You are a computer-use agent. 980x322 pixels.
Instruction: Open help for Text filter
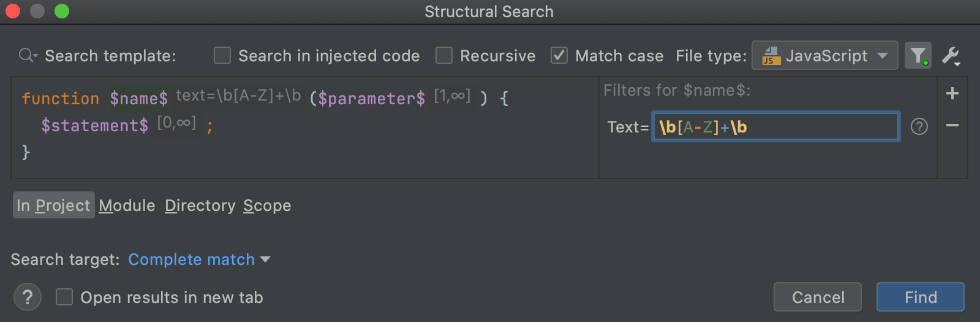point(919,126)
